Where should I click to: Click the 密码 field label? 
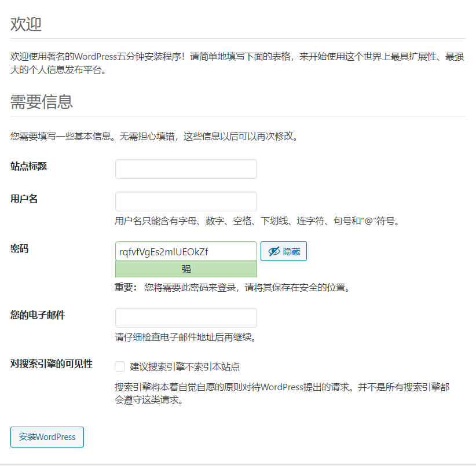(19, 248)
